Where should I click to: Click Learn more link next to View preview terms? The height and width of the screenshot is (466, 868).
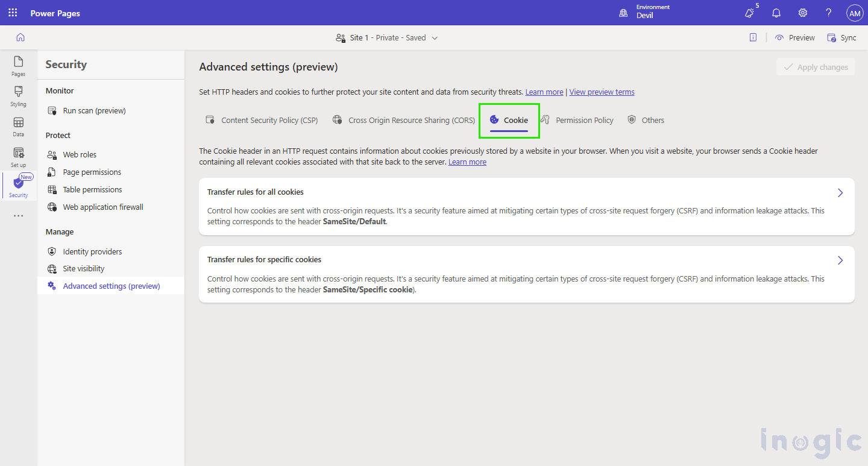click(x=544, y=92)
